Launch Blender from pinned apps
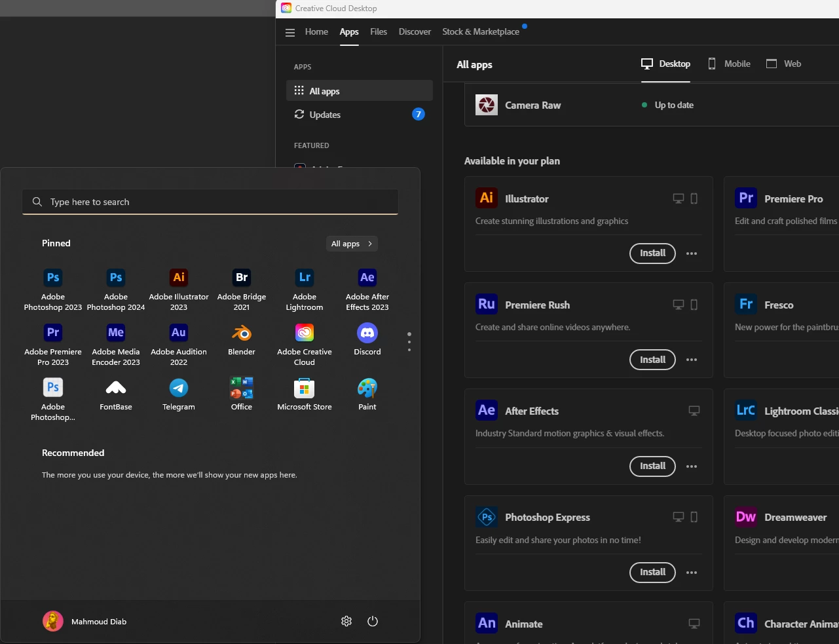Screen dimensions: 839x644 pyautogui.click(x=242, y=340)
